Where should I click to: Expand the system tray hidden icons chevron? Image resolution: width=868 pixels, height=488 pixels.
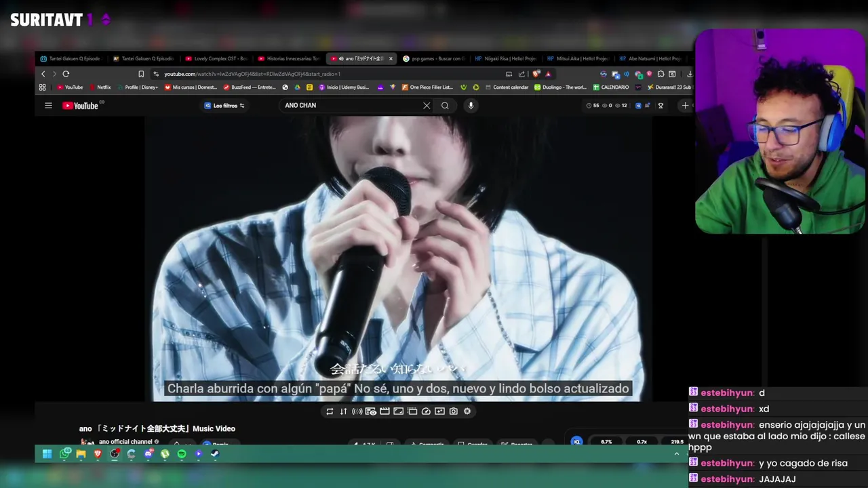(x=676, y=454)
